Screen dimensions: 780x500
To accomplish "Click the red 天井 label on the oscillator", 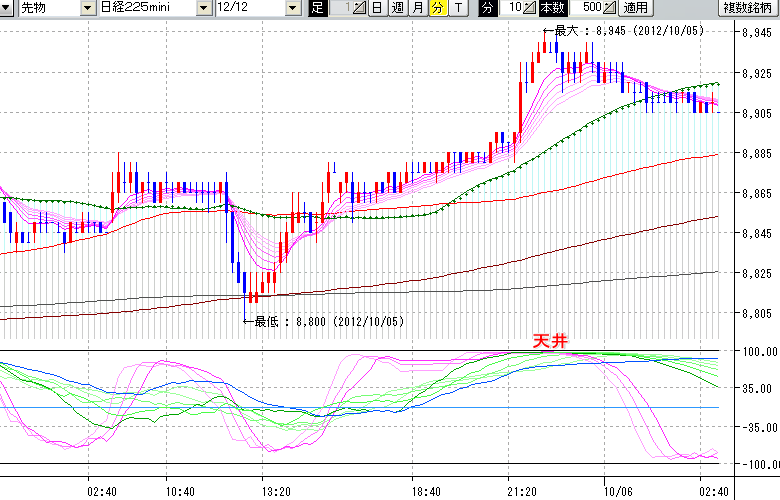I will [x=550, y=342].
